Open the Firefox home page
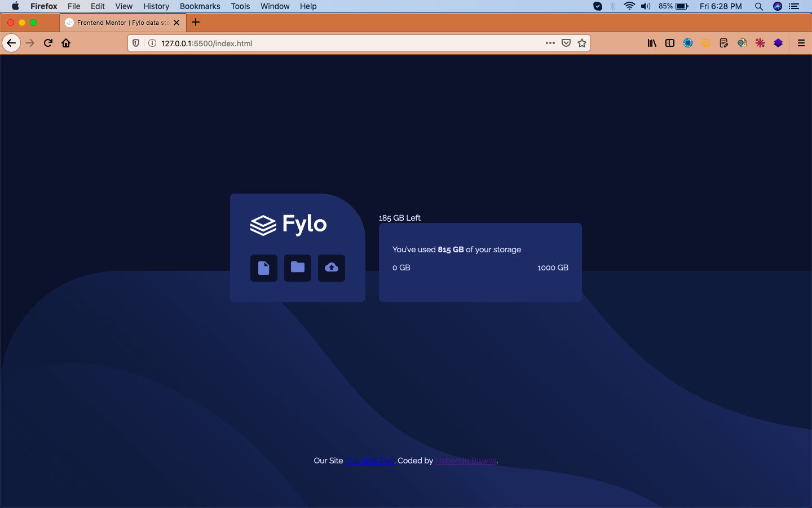The image size is (812, 508). pyautogui.click(x=66, y=43)
